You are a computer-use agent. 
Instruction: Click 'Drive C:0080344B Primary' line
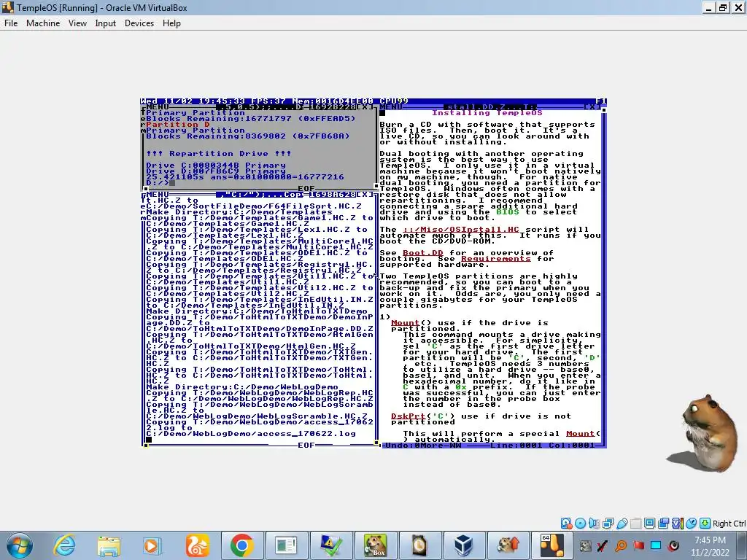point(216,166)
